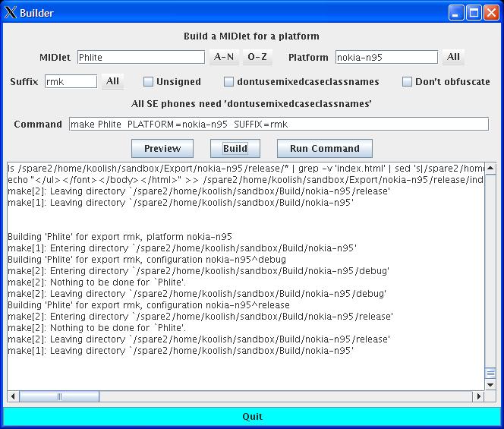The width and height of the screenshot is (504, 429).
Task: Start the Build
Action: [235, 148]
